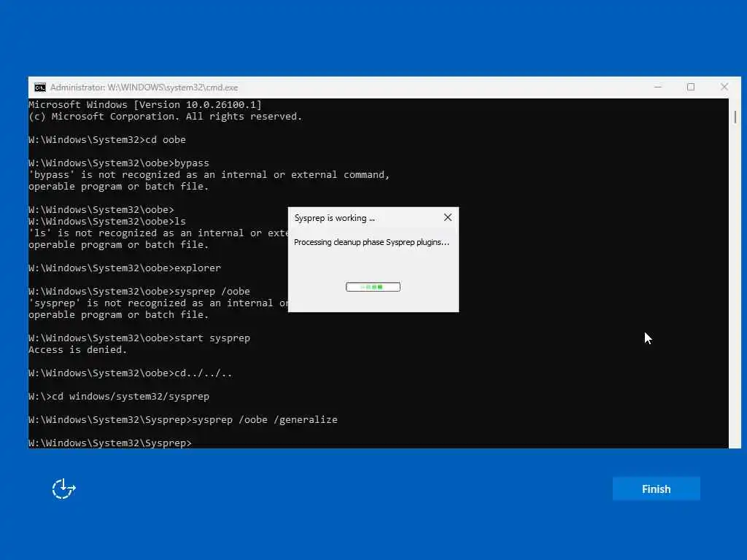Click the cmd window vertical scrollbar thumb

pyautogui.click(x=735, y=117)
